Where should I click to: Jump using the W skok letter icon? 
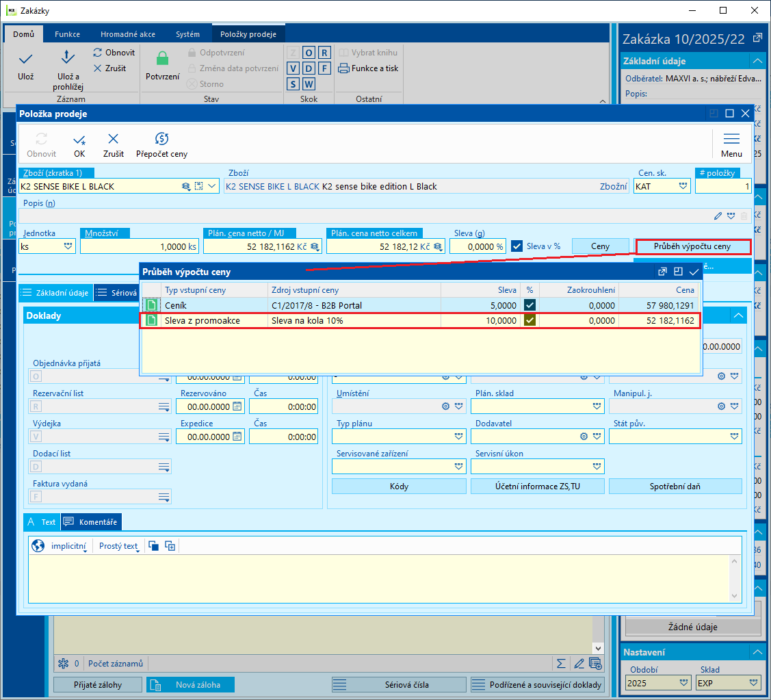[309, 84]
